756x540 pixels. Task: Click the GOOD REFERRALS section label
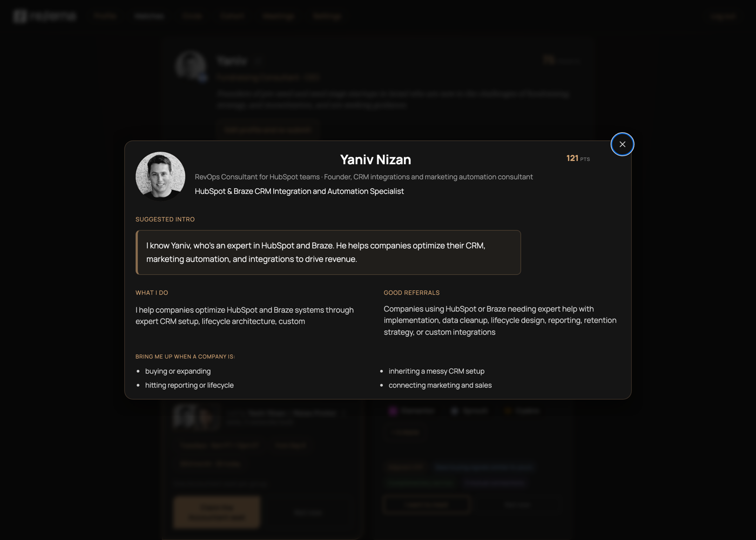[x=411, y=293]
